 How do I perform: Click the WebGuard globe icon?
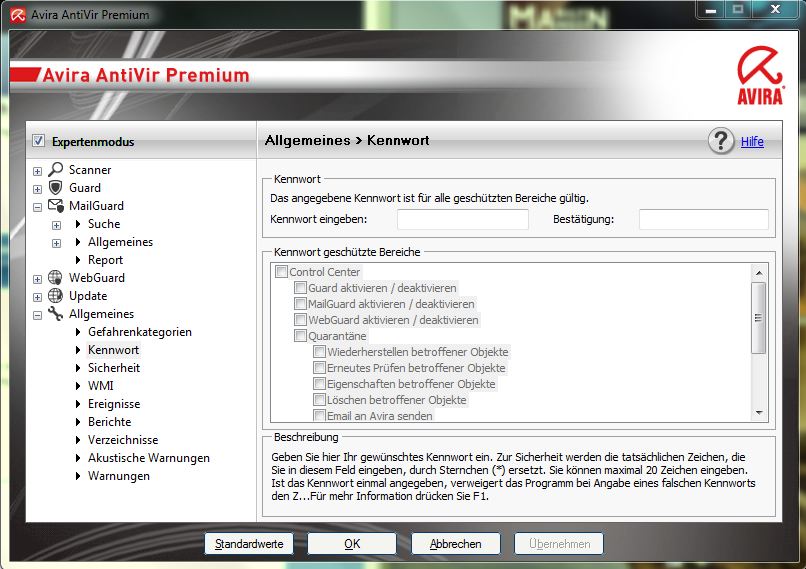[x=56, y=278]
